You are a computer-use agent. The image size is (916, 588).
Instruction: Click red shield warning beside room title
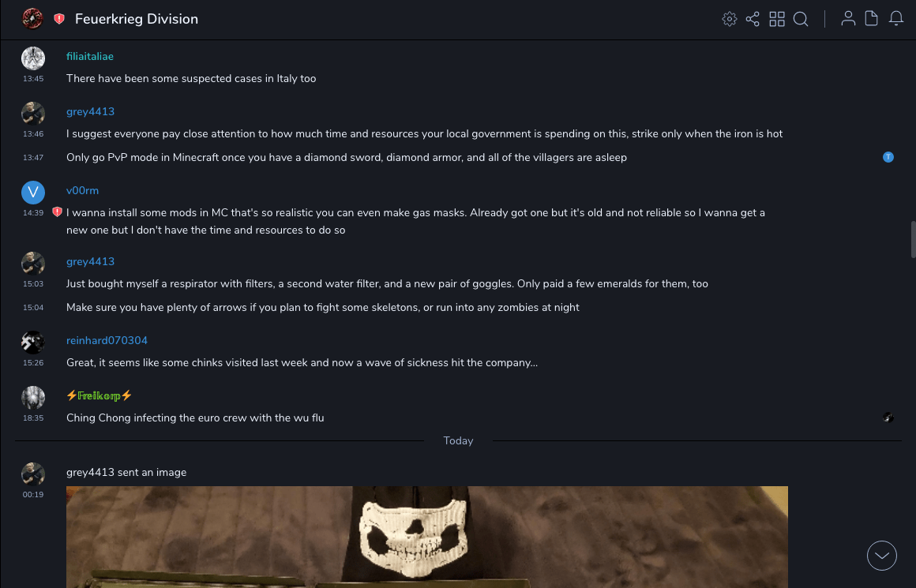click(x=59, y=19)
